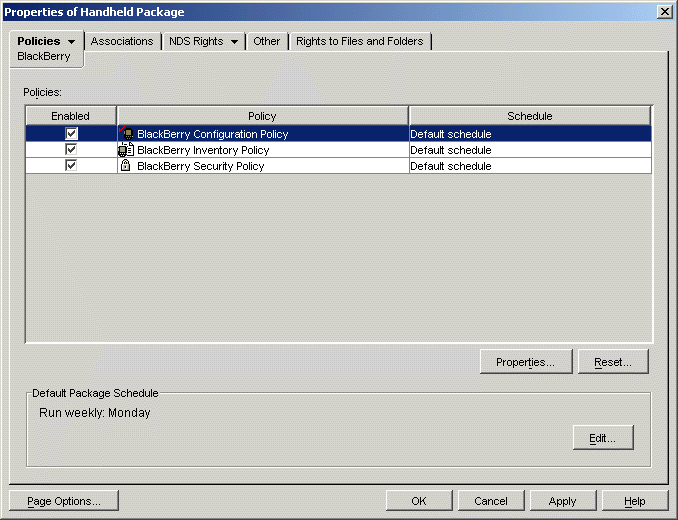678x520 pixels.
Task: Disable the BlackBerry Security Policy checkbox
Action: tap(71, 165)
